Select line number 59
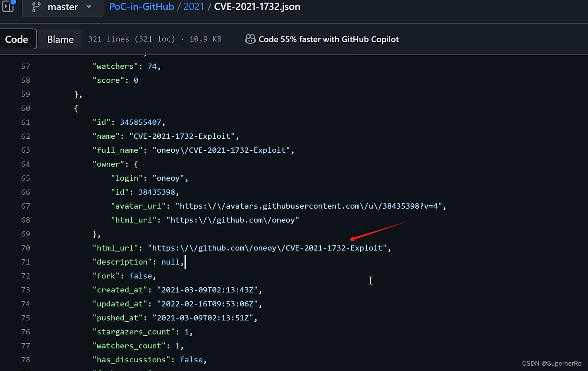The image size is (588, 371). (x=26, y=94)
